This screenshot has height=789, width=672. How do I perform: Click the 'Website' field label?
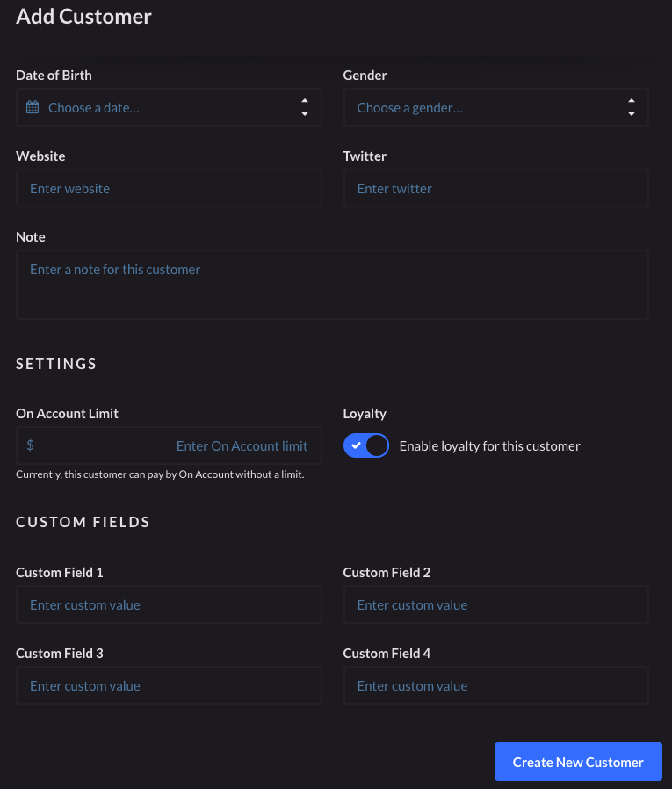pos(40,156)
